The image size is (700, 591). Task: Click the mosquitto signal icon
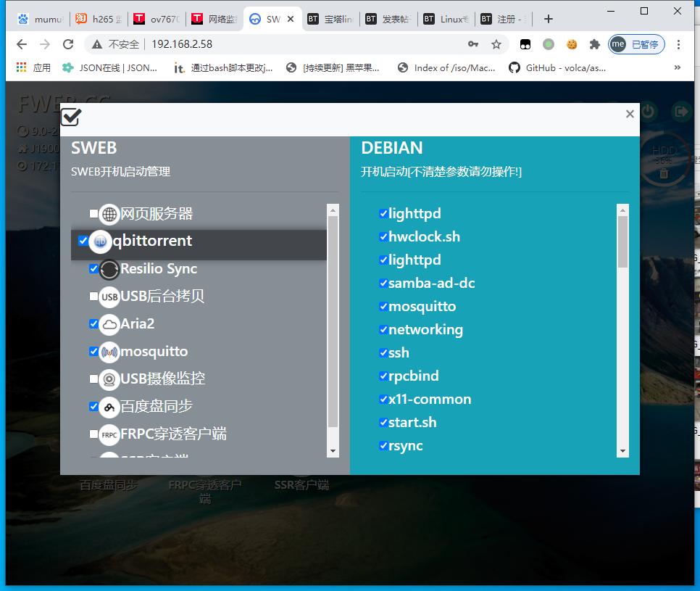point(109,352)
